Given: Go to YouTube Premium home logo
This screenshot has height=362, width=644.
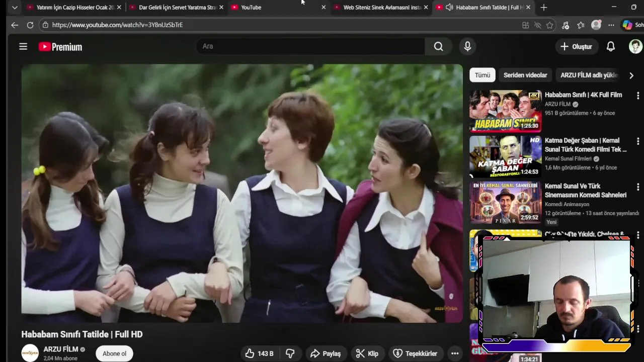Looking at the screenshot, I should [x=60, y=47].
